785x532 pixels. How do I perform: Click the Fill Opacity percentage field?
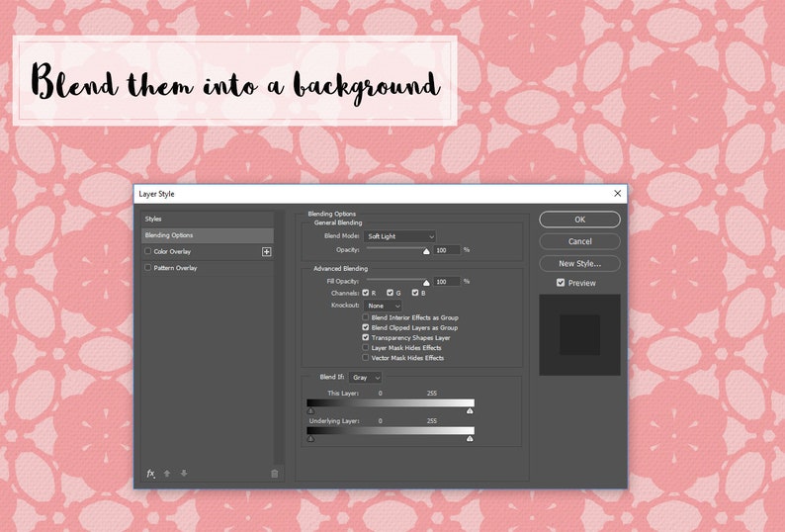coord(447,282)
